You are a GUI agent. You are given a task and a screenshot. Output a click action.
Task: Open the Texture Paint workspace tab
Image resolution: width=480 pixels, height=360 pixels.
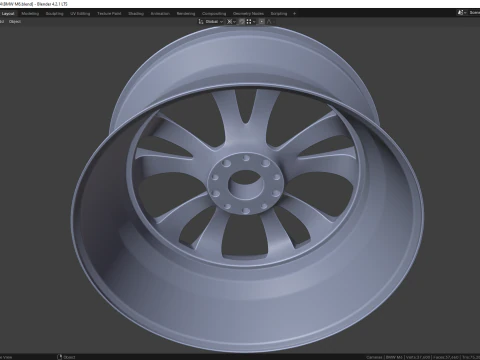coord(109,14)
